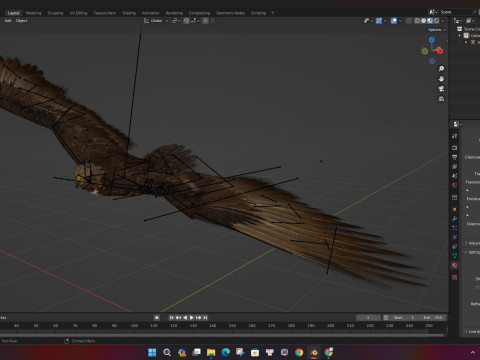Click the red X axis gizmo
The height and width of the screenshot is (360, 480).
click(x=440, y=51)
